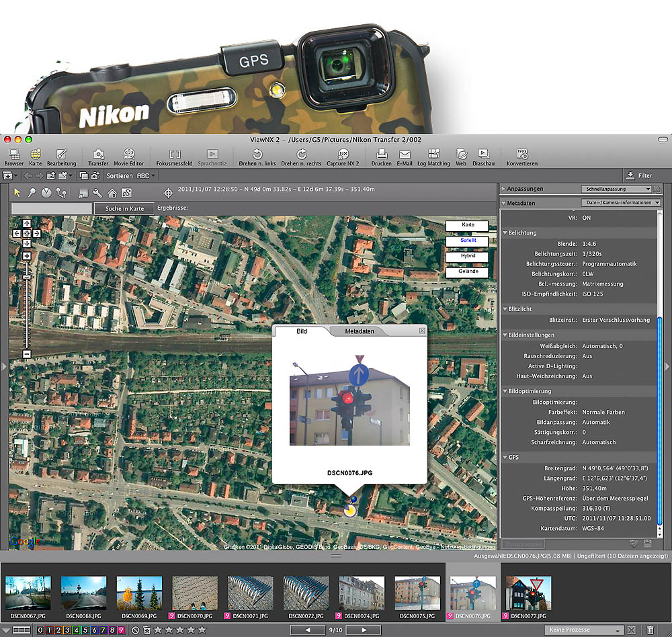Open the Bearbeitung editing workspace
Image resolution: width=672 pixels, height=637 pixels.
coord(61,157)
